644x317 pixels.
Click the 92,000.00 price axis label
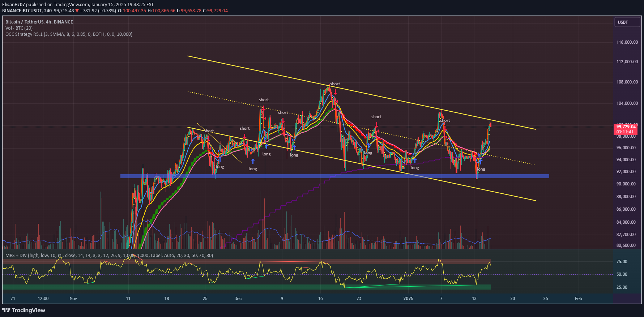[x=626, y=172]
